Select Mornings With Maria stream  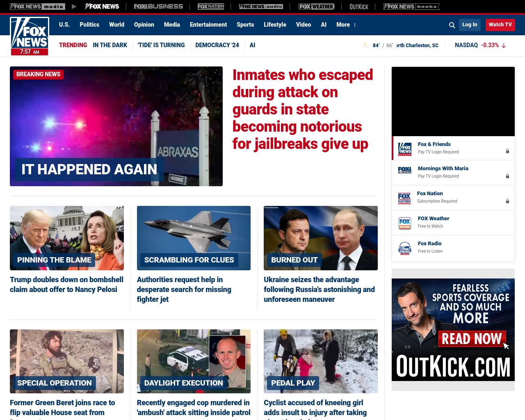[453, 173]
